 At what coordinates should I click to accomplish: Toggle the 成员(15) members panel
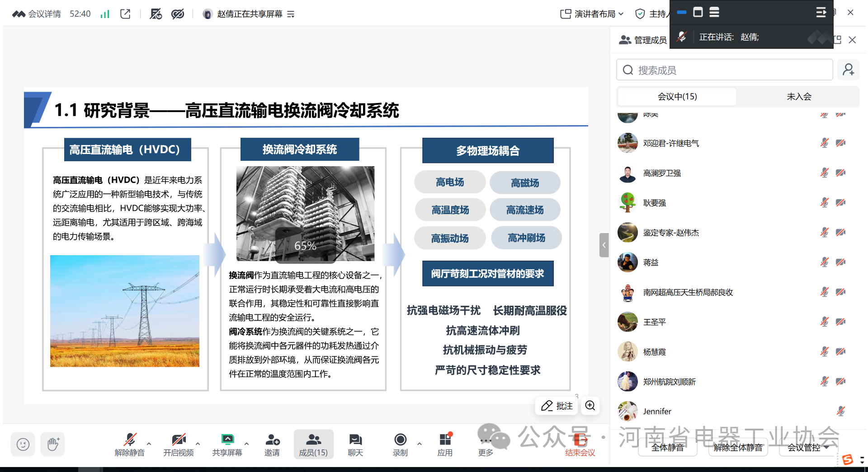tap(313, 445)
